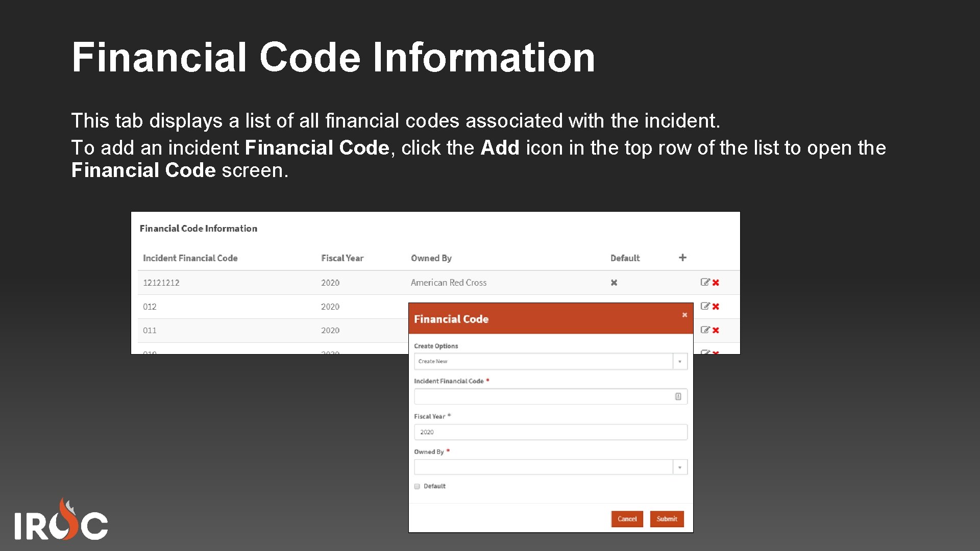Delete the 012 financial code row
The image size is (980, 551).
(x=716, y=307)
